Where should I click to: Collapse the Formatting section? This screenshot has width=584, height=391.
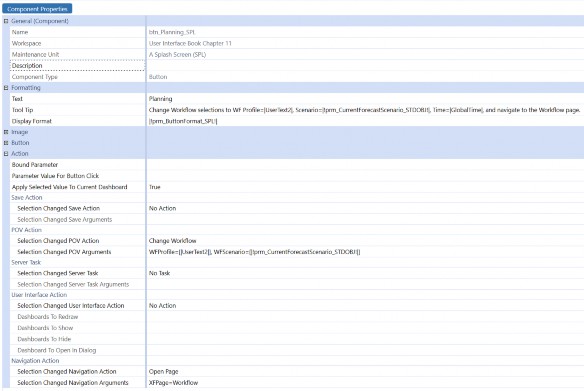pos(6,88)
